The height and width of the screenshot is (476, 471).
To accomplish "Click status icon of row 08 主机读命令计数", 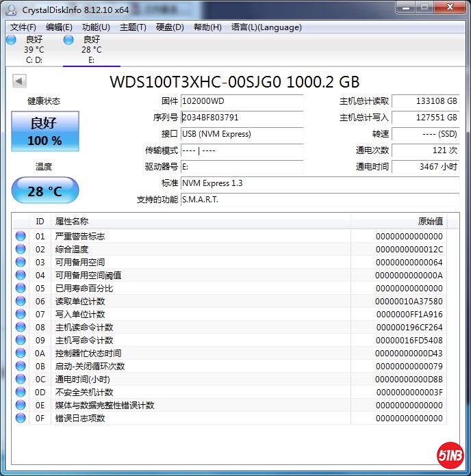I will click(21, 327).
